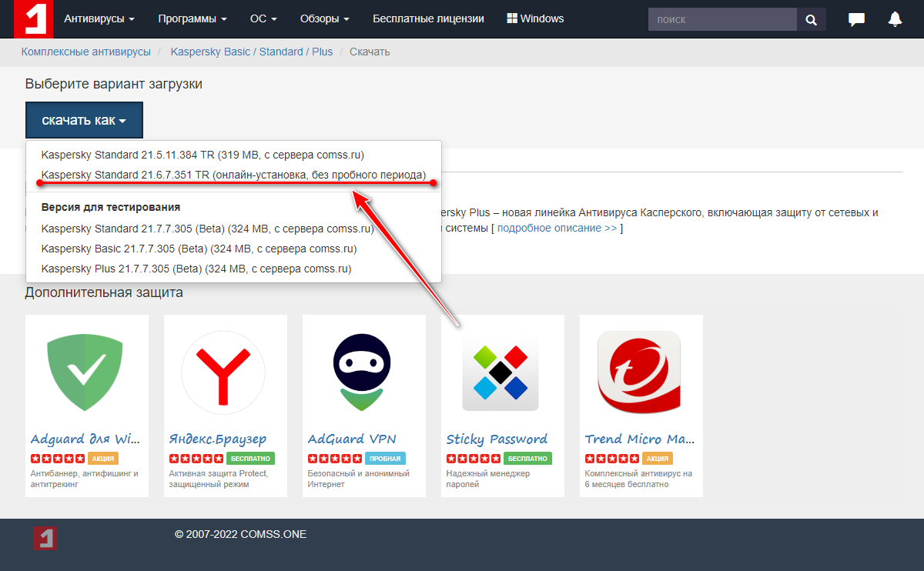Expand the Обзоры menu
The width and height of the screenshot is (924, 571).
pyautogui.click(x=325, y=18)
